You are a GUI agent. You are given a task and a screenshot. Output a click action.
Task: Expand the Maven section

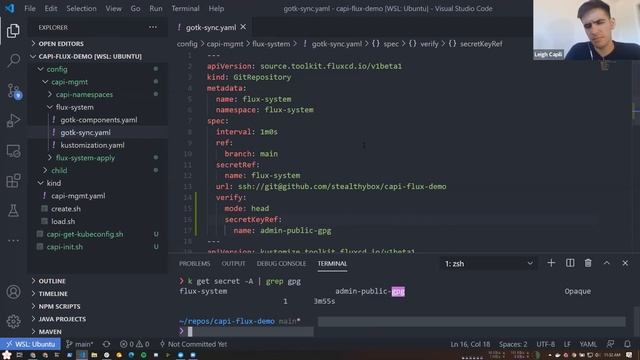50,331
